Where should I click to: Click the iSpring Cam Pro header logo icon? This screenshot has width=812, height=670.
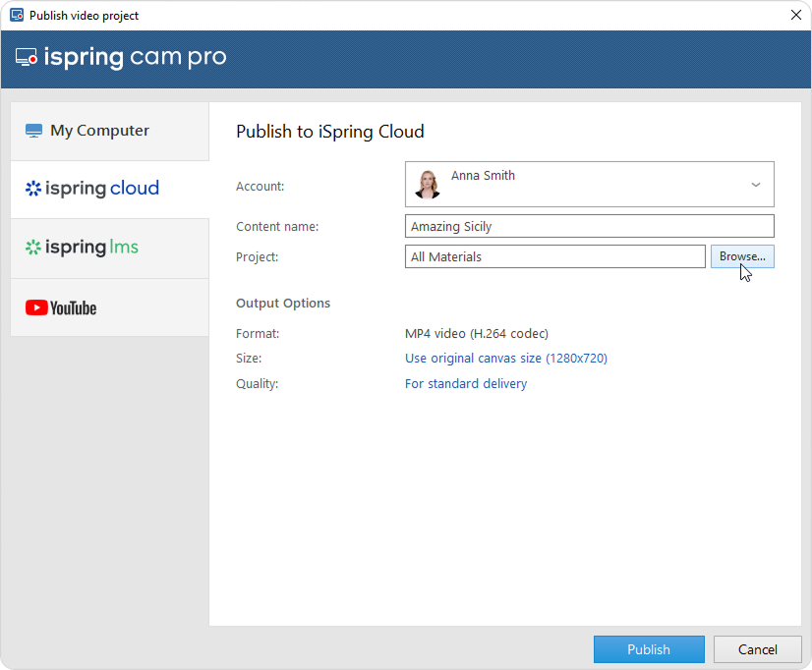point(27,58)
